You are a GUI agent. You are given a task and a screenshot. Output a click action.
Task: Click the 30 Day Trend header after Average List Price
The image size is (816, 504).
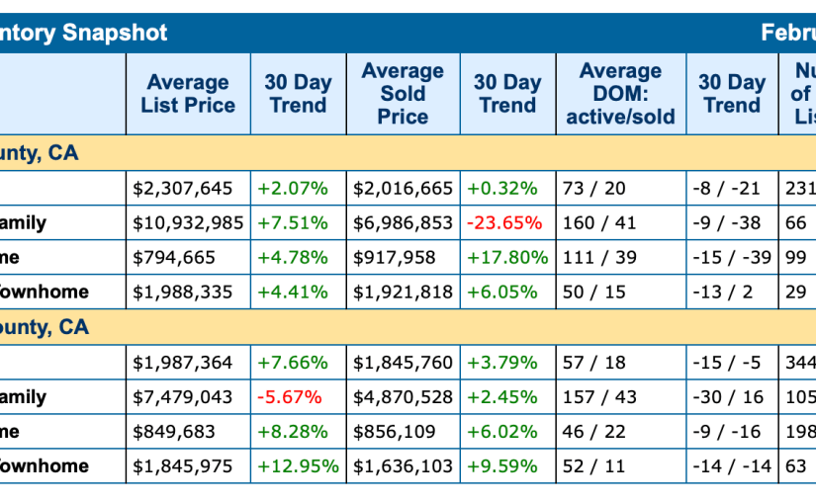pos(298,94)
